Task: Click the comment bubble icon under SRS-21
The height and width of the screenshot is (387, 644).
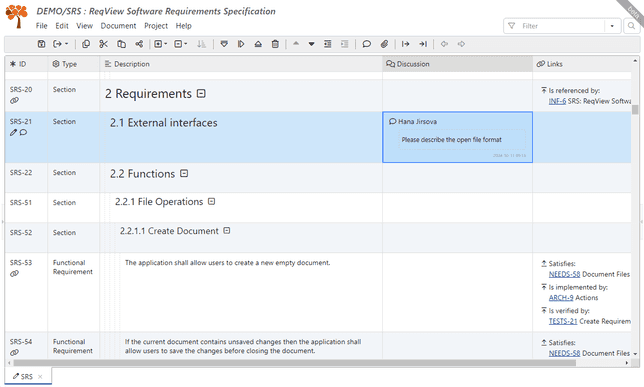Action: pyautogui.click(x=23, y=132)
